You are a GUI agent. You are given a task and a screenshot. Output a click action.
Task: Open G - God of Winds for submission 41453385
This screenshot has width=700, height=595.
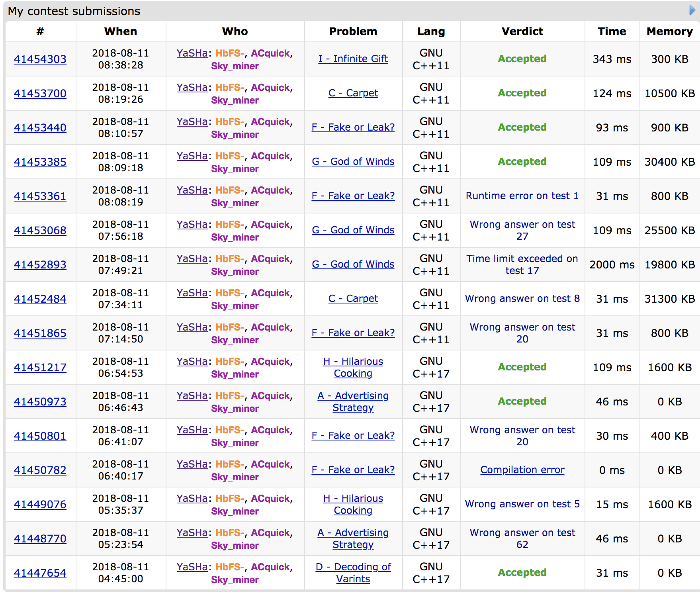tap(353, 162)
